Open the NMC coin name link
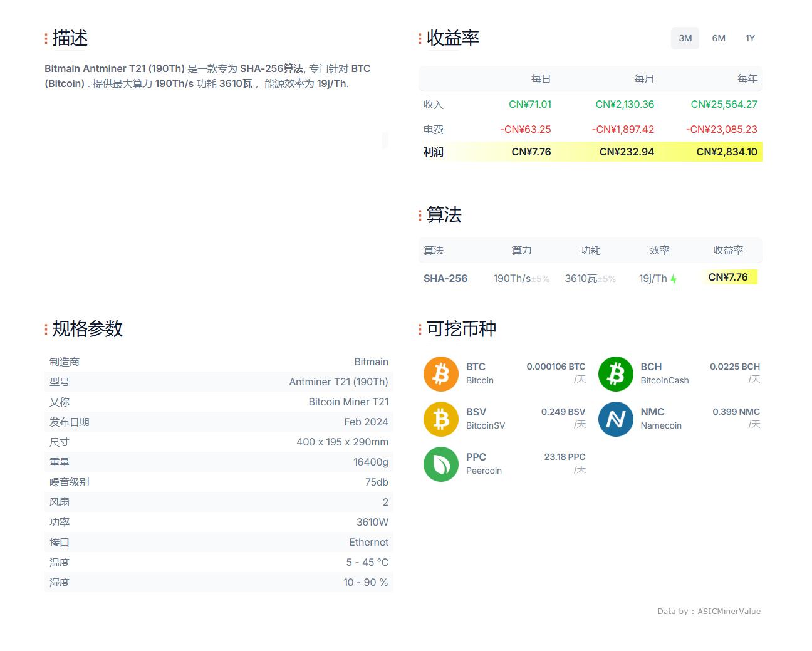Screen dimensions: 812x651 point(652,412)
